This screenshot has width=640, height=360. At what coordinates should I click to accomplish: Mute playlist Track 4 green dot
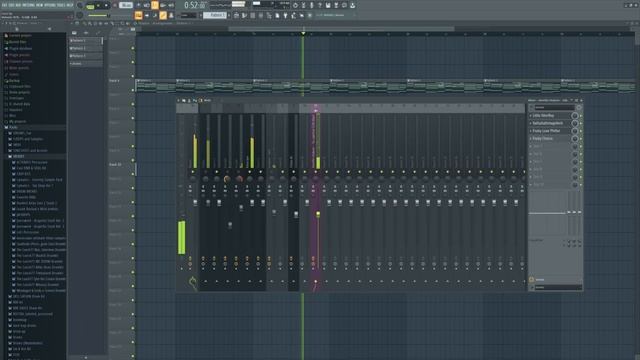click(133, 90)
